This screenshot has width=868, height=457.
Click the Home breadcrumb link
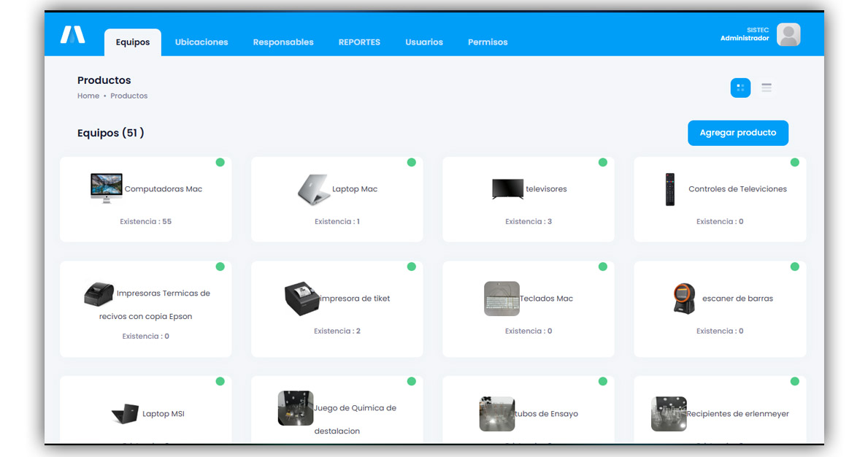(88, 96)
